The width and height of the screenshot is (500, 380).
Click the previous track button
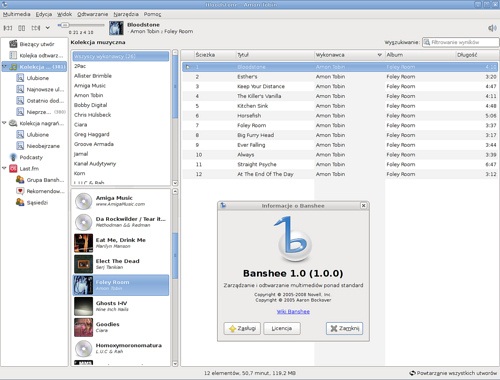click(8, 28)
